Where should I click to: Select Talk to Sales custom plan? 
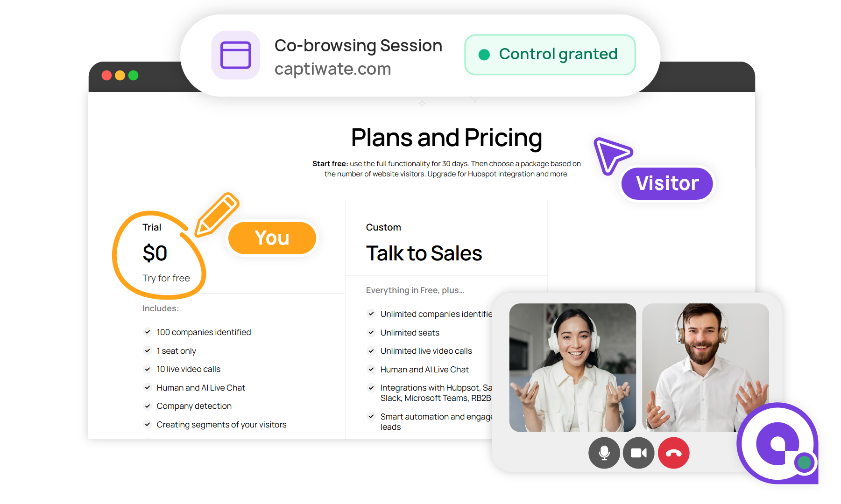coord(424,253)
